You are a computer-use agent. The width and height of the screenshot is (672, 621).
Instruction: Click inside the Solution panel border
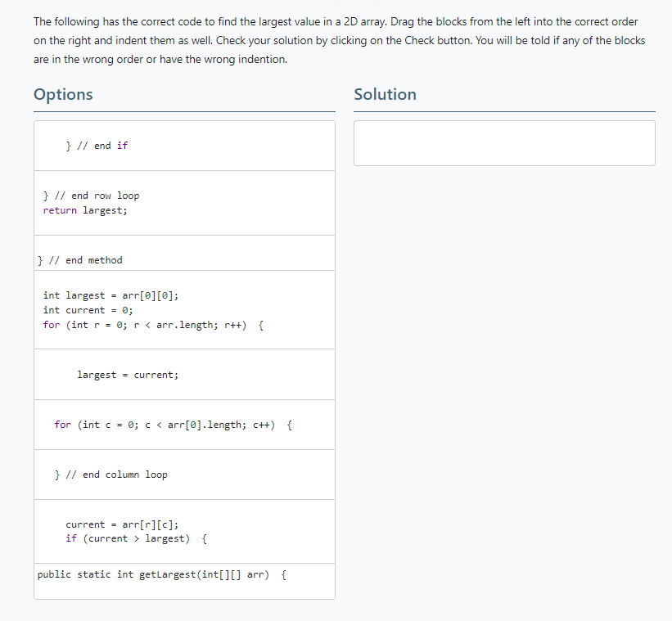pyautogui.click(x=503, y=142)
